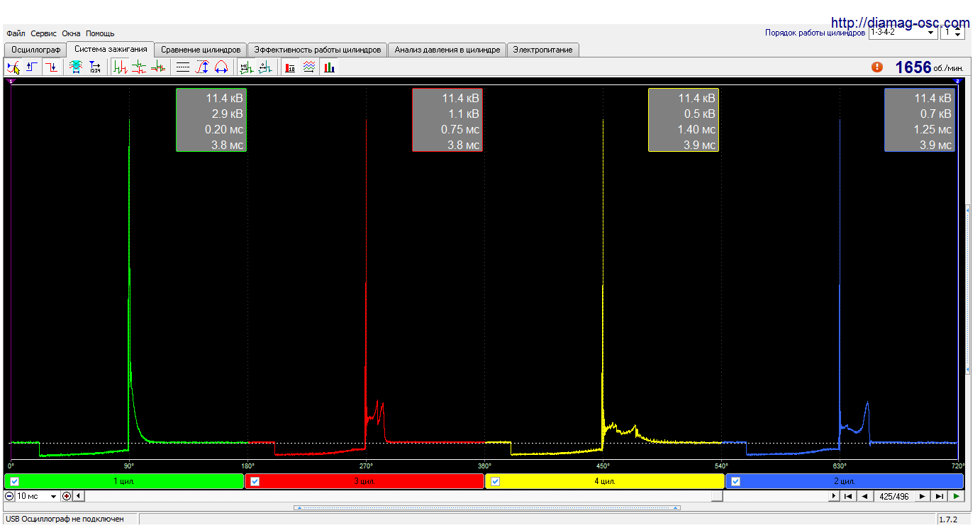Adjust the cylinder number stepper showing 1

click(952, 33)
